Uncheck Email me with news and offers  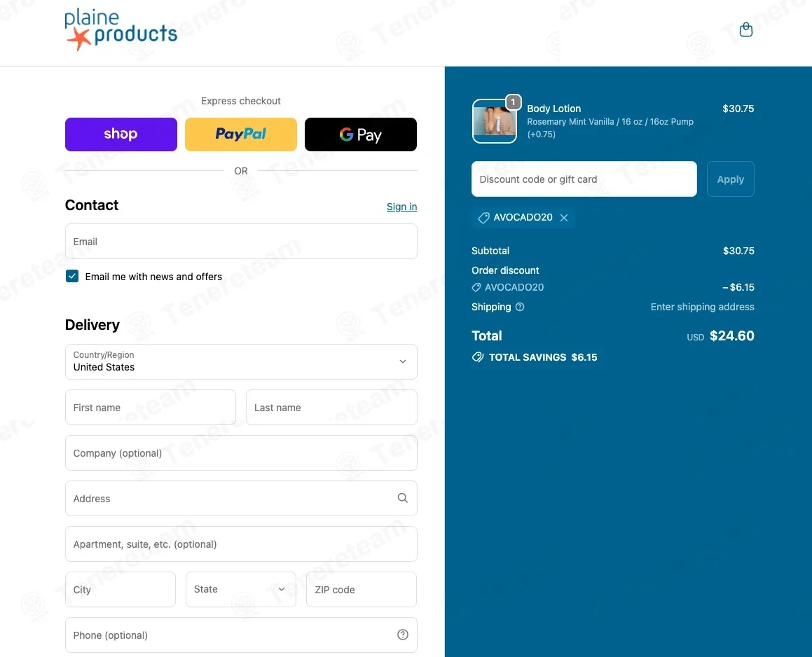click(x=72, y=276)
